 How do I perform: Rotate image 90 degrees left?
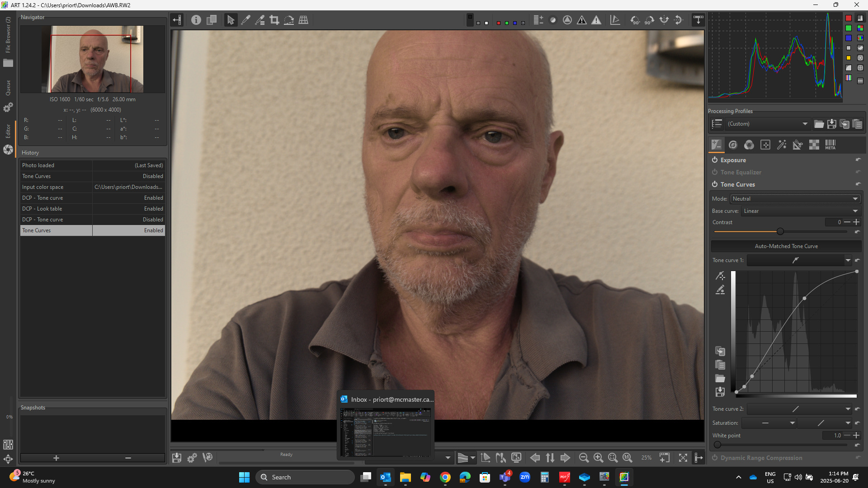tap(635, 20)
